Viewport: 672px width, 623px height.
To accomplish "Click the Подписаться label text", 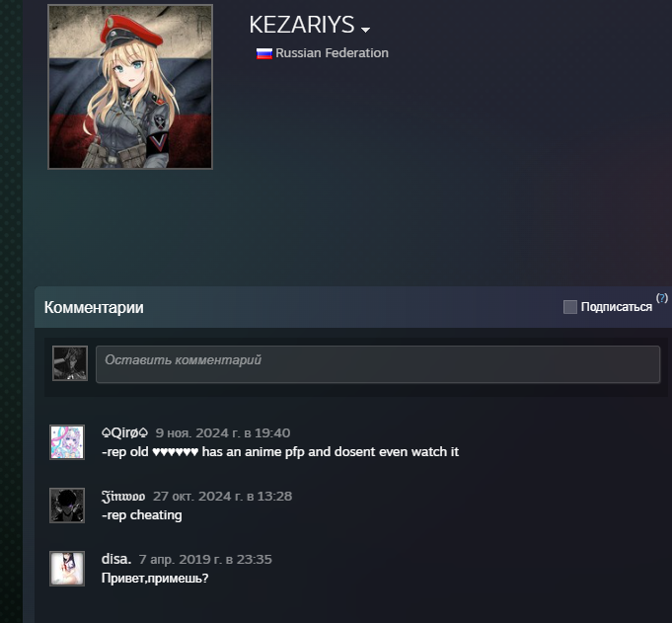I will pyautogui.click(x=617, y=307).
